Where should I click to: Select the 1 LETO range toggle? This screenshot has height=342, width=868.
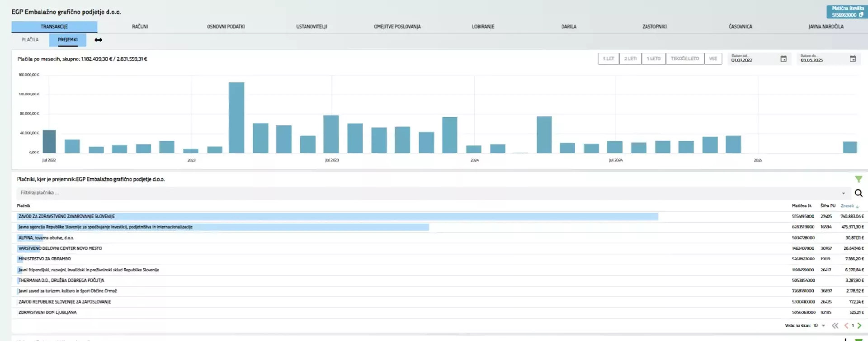tap(653, 59)
